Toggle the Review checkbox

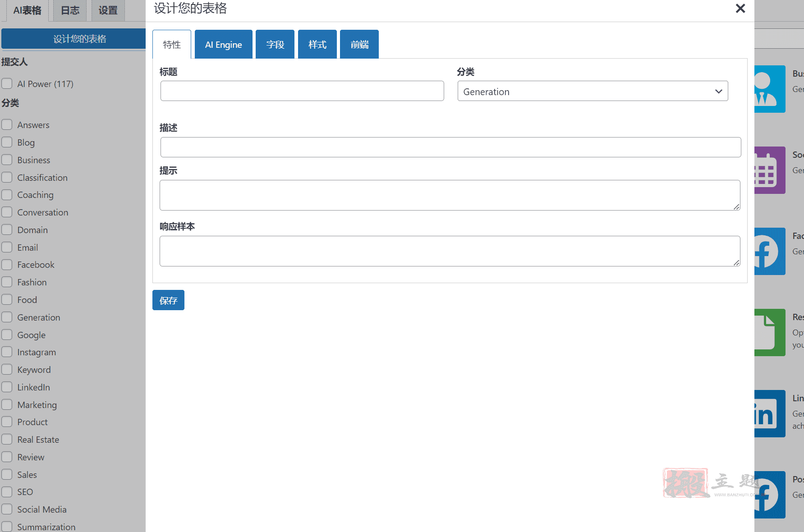(x=7, y=457)
